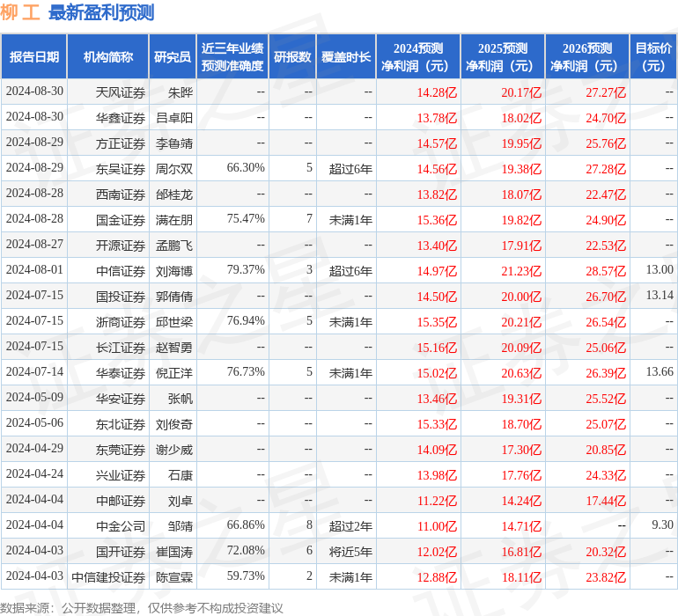
Task: Click analyst name 满在朋
Action: [x=174, y=220]
